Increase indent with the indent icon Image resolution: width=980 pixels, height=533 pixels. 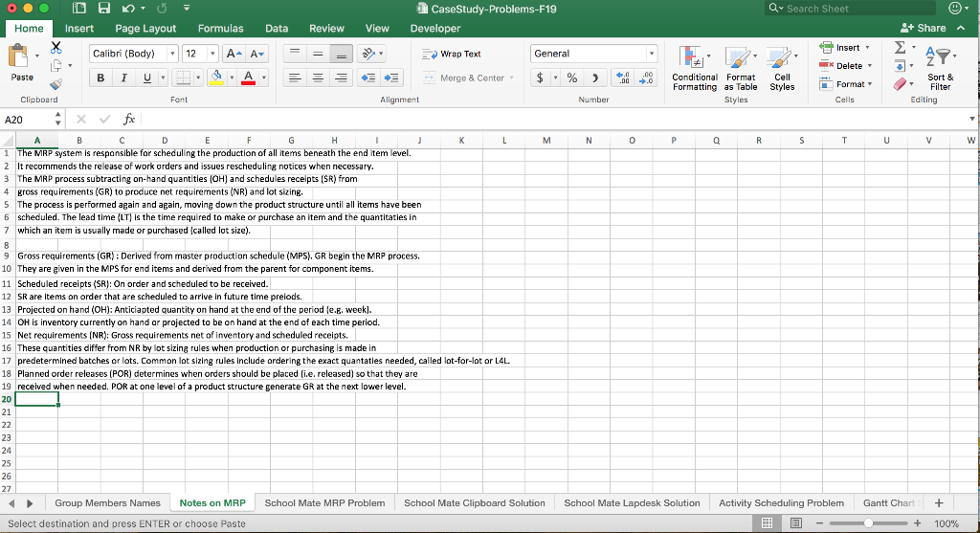(x=391, y=78)
